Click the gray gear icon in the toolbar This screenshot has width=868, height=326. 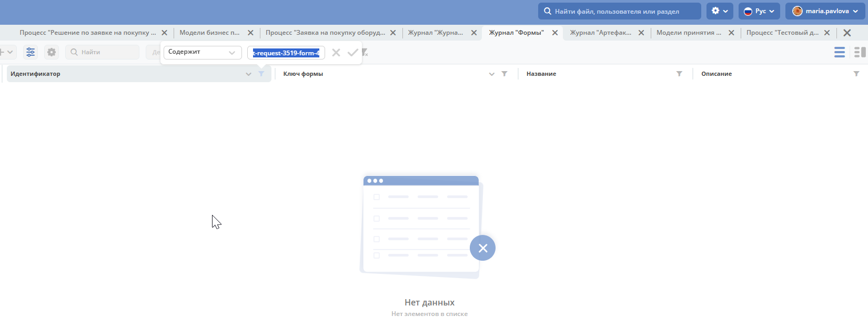(52, 52)
